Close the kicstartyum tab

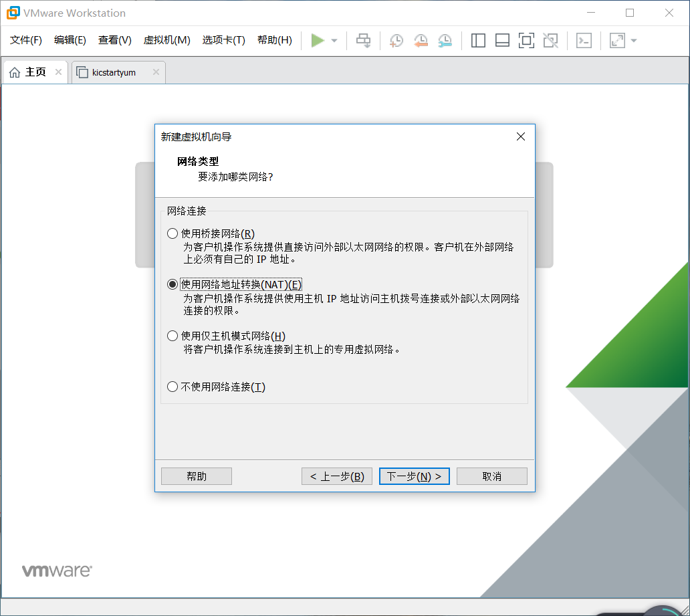click(x=156, y=72)
